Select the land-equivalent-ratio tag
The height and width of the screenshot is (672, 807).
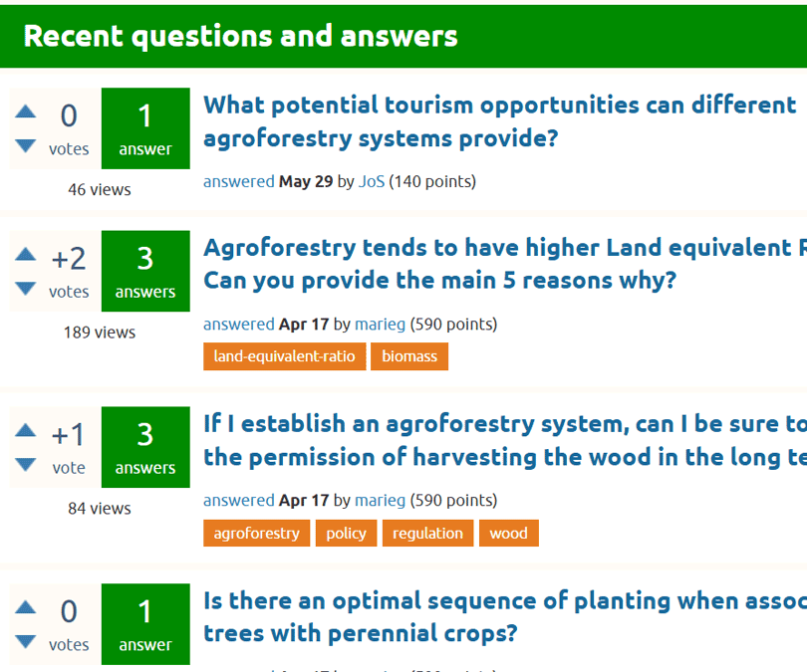(x=284, y=356)
